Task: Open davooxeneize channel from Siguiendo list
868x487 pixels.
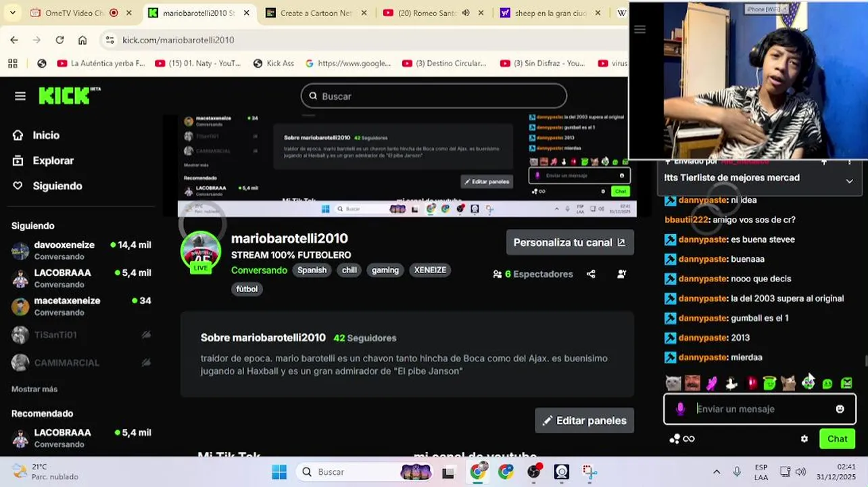Action: pyautogui.click(x=81, y=250)
